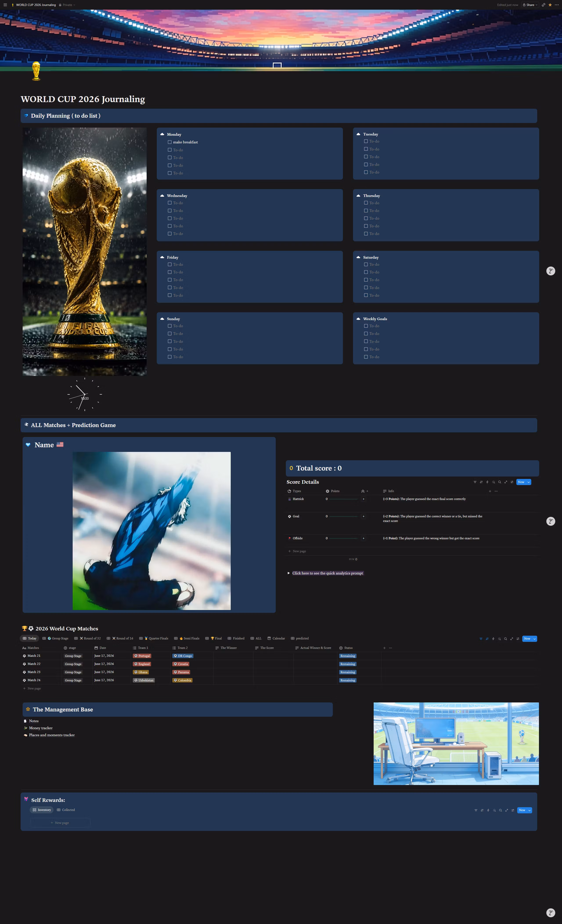Viewport: 562px width, 924px height.
Task: Click the stadium office desk image
Action: click(456, 744)
